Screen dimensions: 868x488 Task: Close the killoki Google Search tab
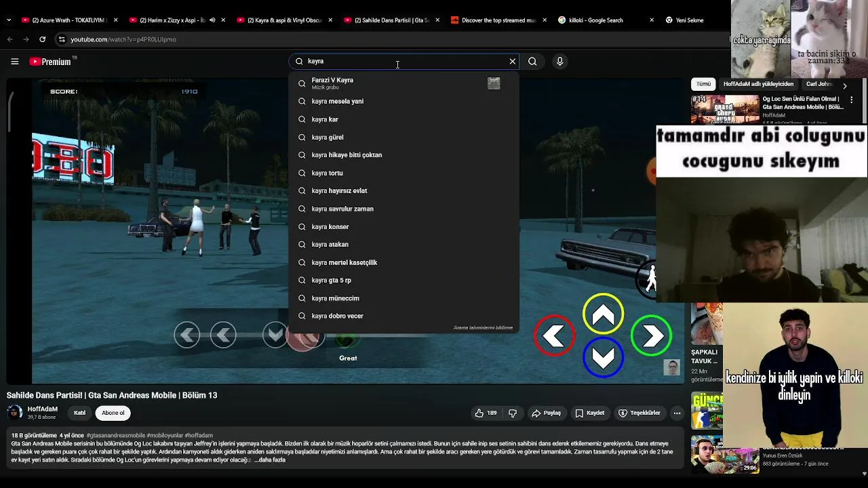click(652, 20)
